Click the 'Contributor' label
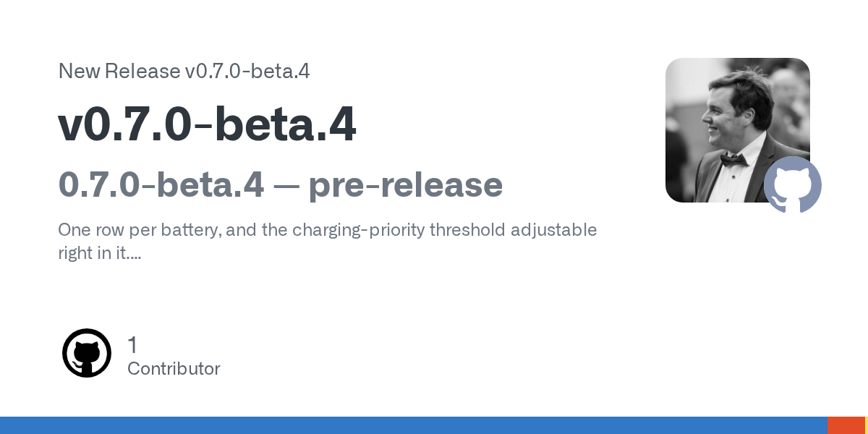 pos(174,369)
